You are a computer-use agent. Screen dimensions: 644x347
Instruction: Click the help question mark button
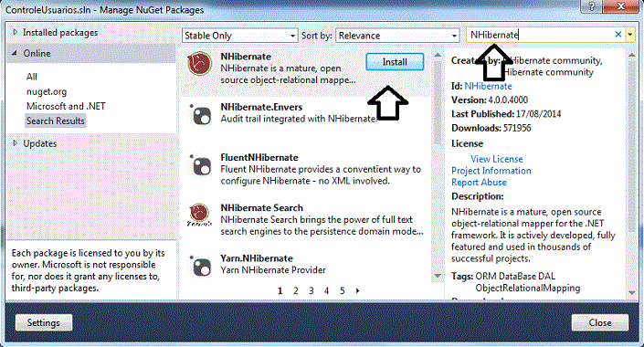[591, 6]
